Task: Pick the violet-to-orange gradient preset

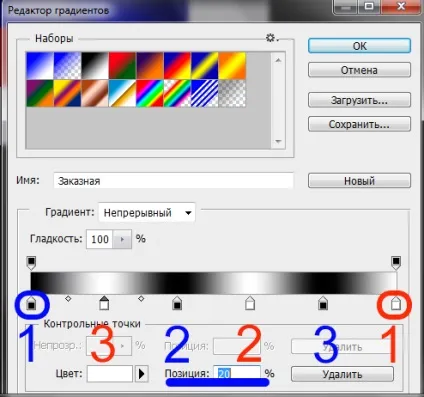Action: [150, 66]
